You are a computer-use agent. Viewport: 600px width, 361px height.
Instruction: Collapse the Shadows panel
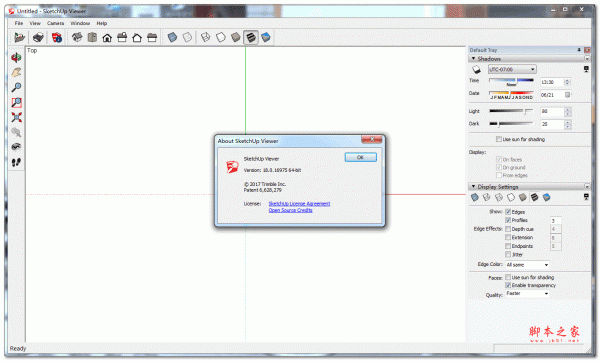point(473,59)
